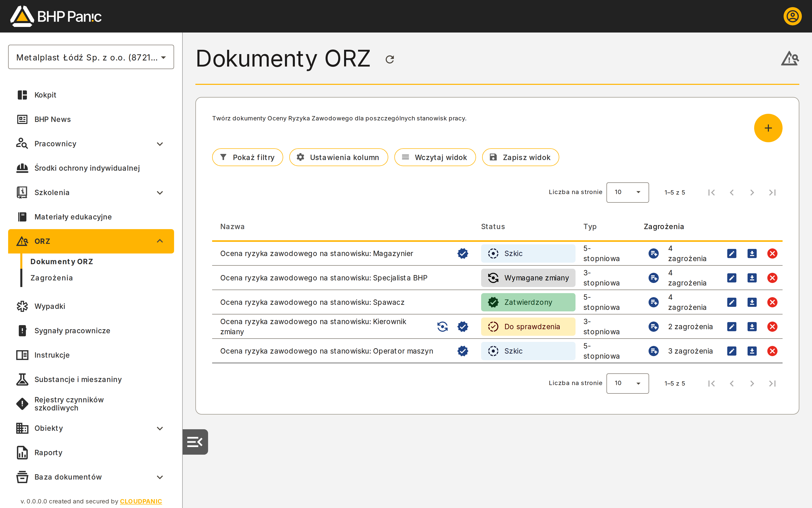Download the Operator maszyn document
Screen dimensions: 812x508
point(752,351)
